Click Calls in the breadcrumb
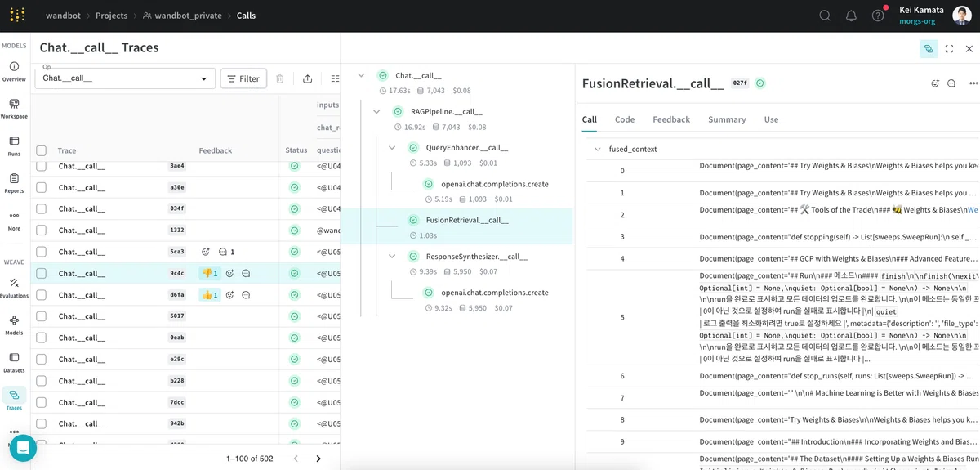980x470 pixels. 246,16
